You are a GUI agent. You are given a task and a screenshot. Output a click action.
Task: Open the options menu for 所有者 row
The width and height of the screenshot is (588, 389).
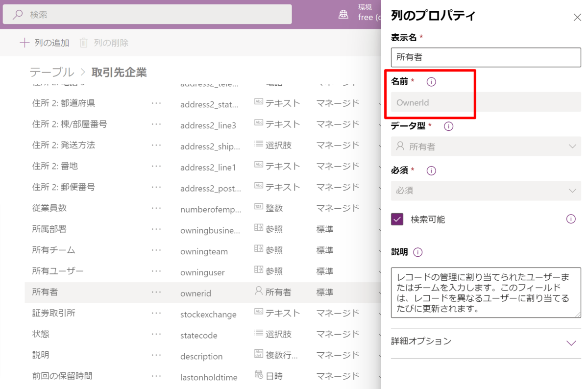(x=157, y=292)
